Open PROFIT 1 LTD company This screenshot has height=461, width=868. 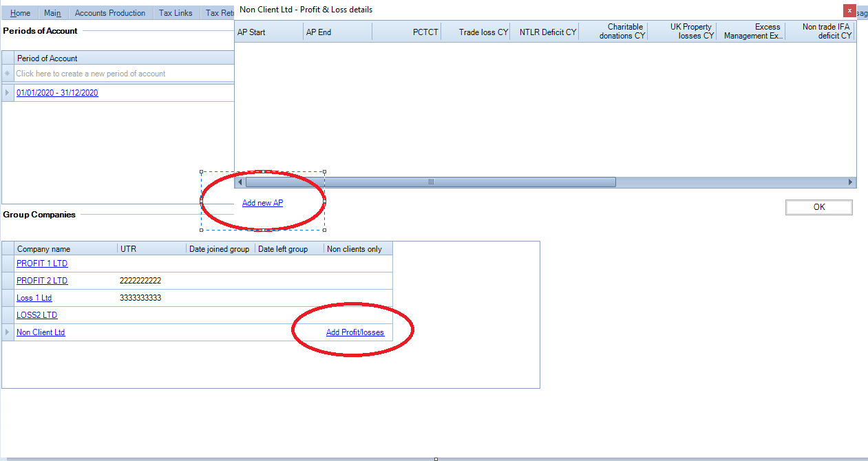pos(42,264)
